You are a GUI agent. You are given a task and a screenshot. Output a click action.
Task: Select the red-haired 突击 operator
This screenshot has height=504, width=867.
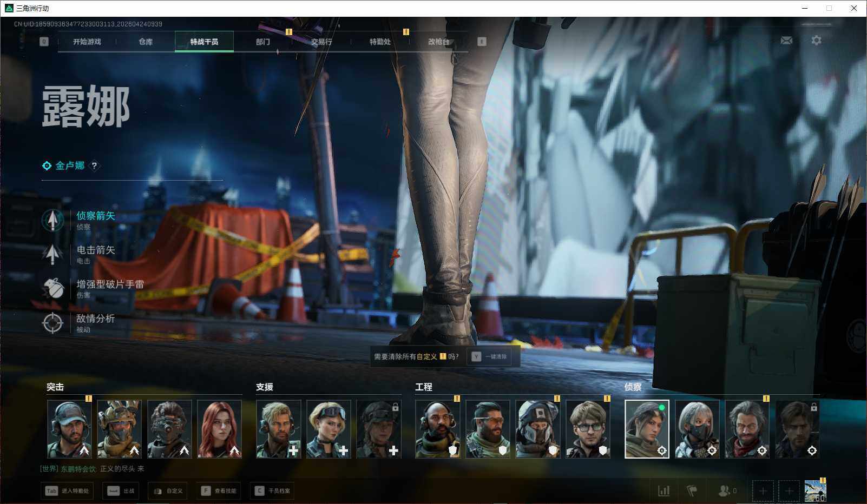coord(219,429)
